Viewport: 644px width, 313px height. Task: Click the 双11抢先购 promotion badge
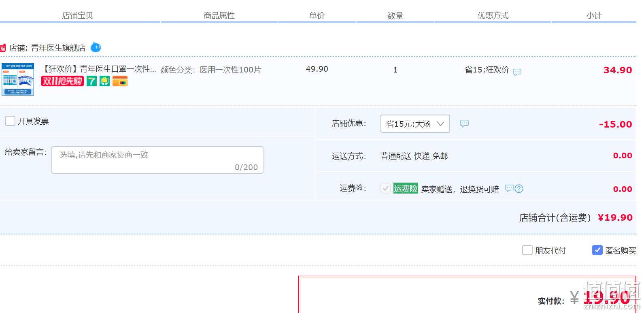[62, 81]
